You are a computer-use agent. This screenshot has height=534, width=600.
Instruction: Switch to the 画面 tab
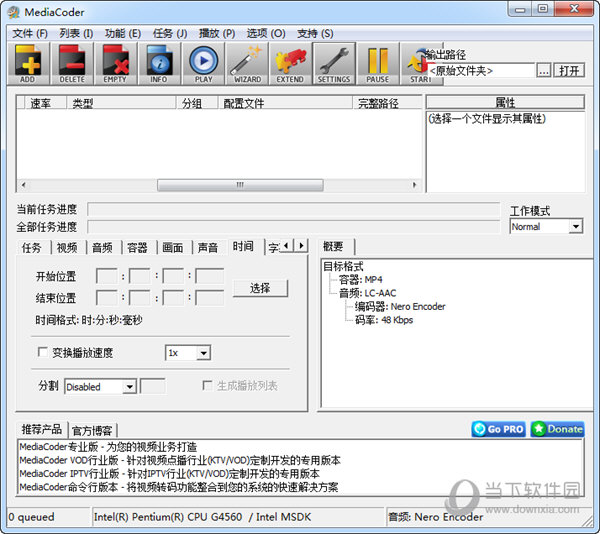173,248
